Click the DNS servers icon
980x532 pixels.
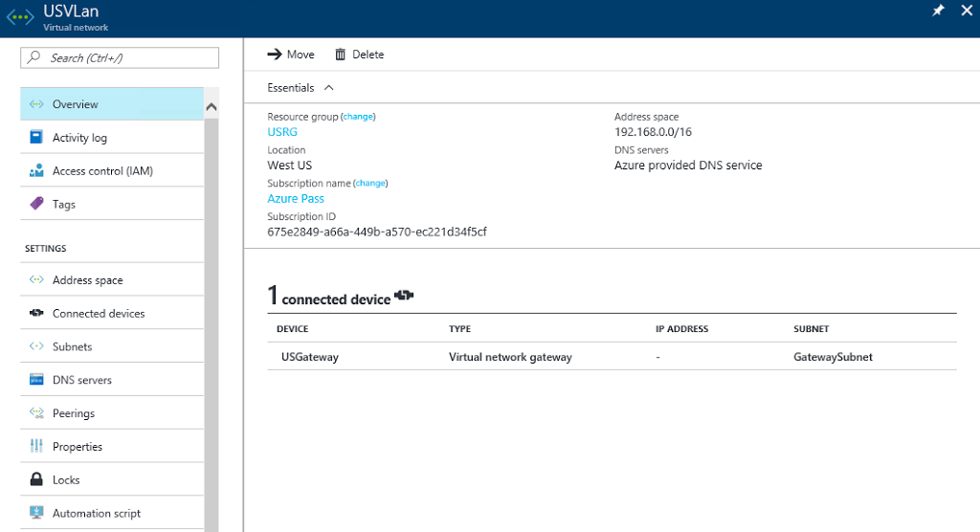(x=36, y=380)
